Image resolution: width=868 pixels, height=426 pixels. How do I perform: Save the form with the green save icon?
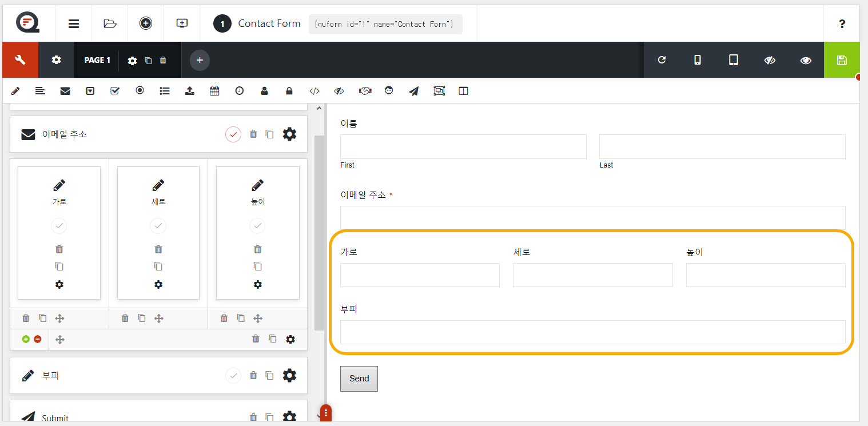coord(842,59)
